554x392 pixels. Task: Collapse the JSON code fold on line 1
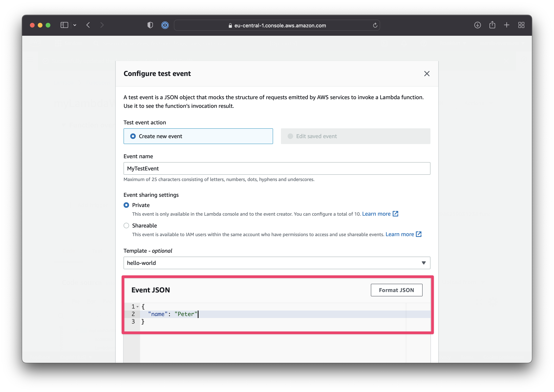pyautogui.click(x=137, y=306)
